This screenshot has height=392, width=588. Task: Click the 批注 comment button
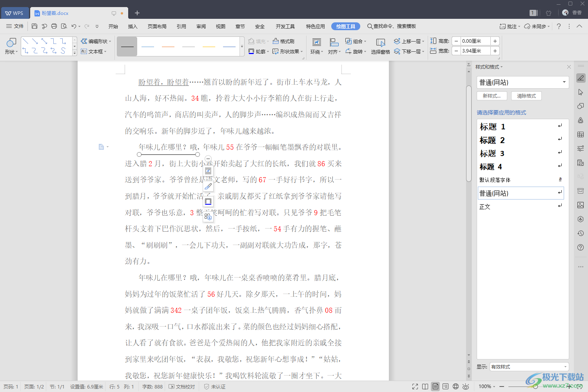[x=510, y=26]
